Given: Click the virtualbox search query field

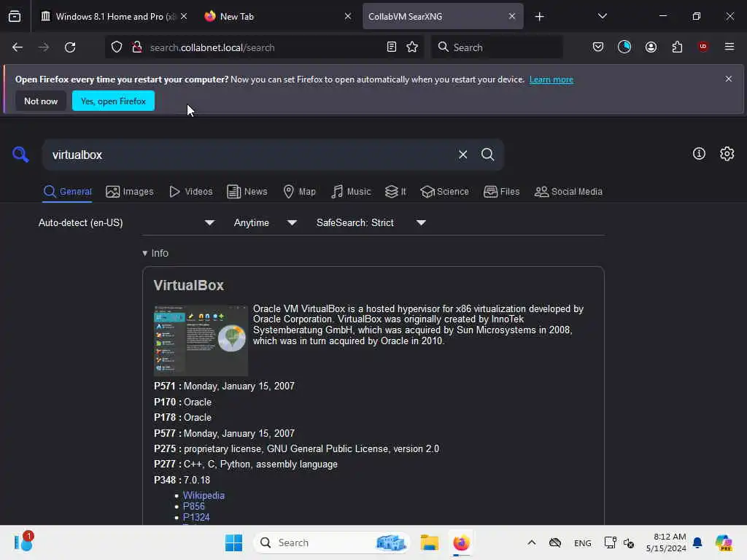Looking at the screenshot, I should (x=250, y=155).
